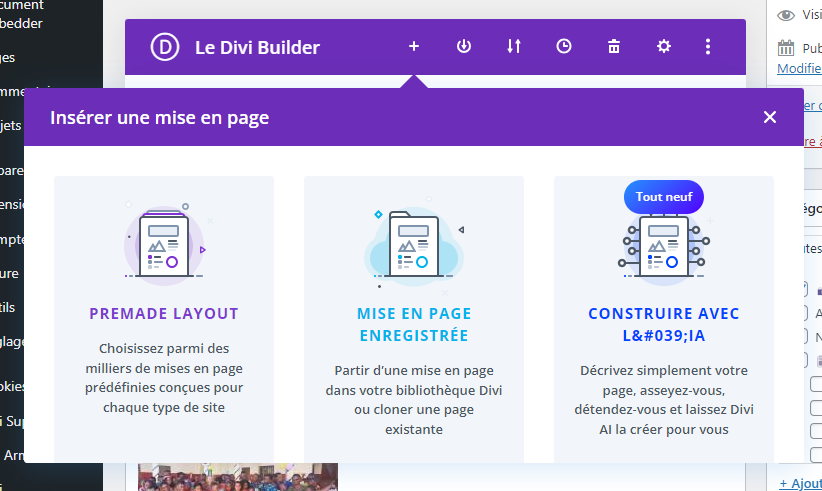Close the Insérer une mise en page dialog

(x=769, y=117)
